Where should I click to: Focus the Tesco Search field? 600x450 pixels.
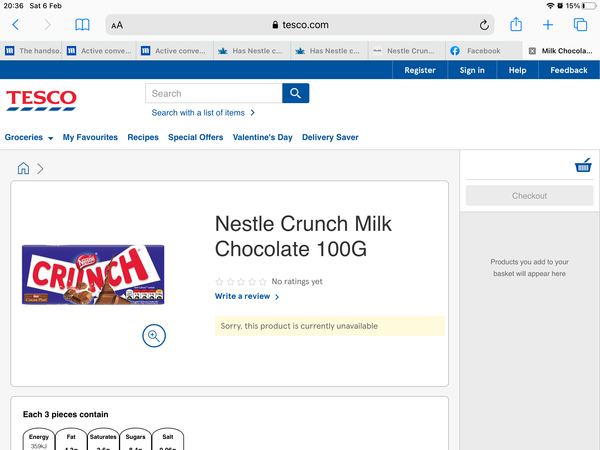pos(214,93)
